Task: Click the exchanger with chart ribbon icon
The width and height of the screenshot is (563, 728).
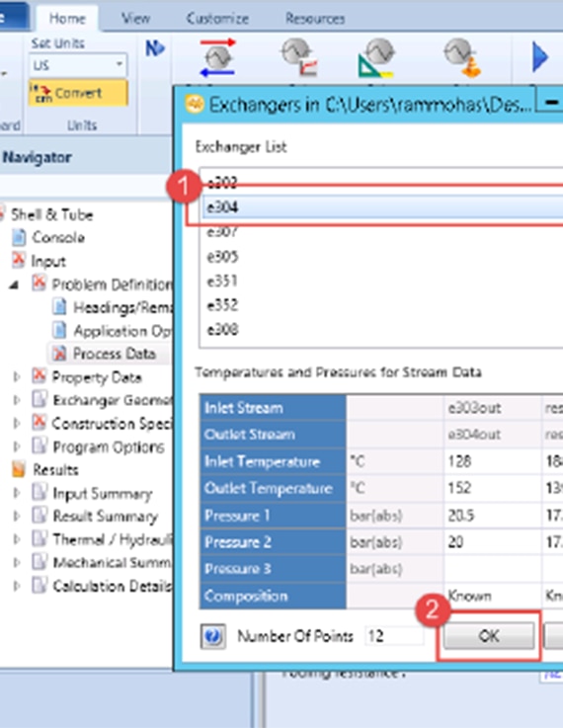Action: (299, 57)
